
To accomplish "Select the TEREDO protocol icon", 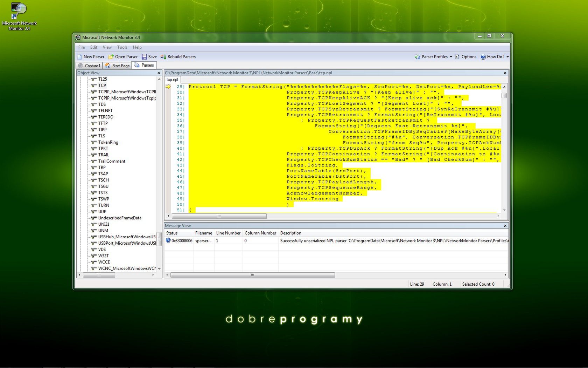I will 94,117.
